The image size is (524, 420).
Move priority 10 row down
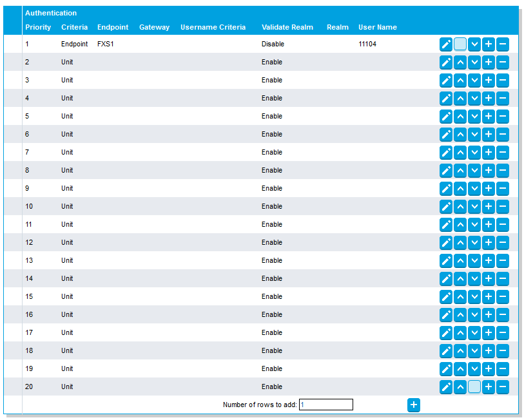pyautogui.click(x=474, y=207)
